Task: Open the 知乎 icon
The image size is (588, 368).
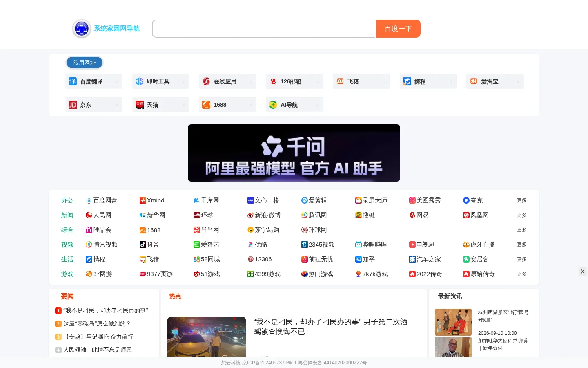Action: coord(359,259)
